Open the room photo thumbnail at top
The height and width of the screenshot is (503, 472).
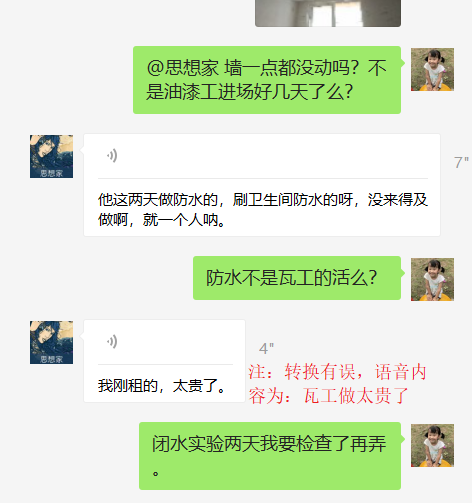click(x=328, y=13)
